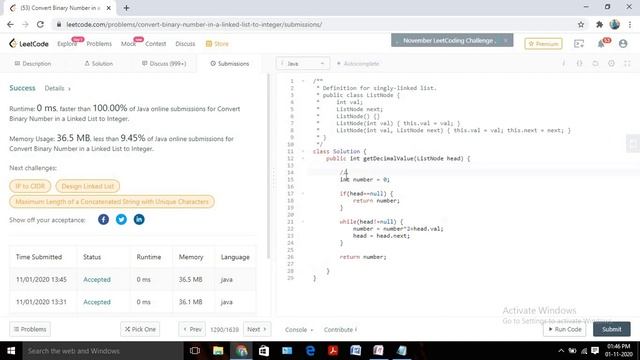This screenshot has width=640, height=360.
Task: Open the Chrome profile avatar
Action: pyautogui.click(x=615, y=24)
